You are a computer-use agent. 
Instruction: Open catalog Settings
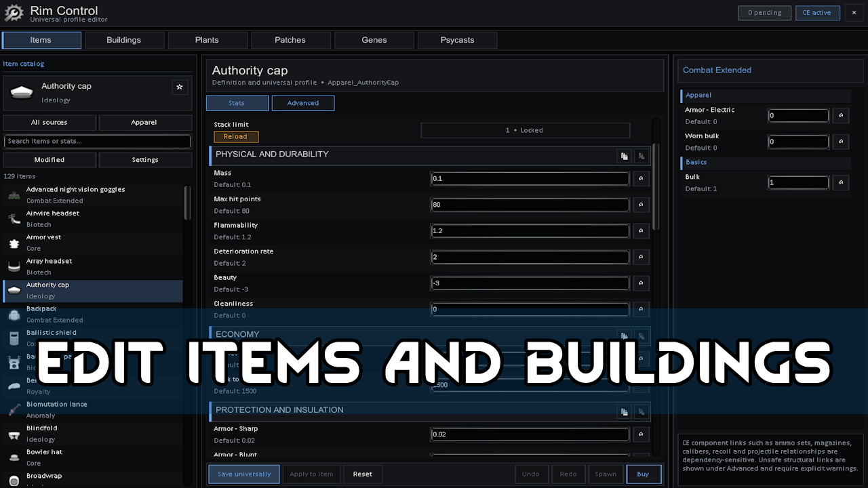pos(145,160)
